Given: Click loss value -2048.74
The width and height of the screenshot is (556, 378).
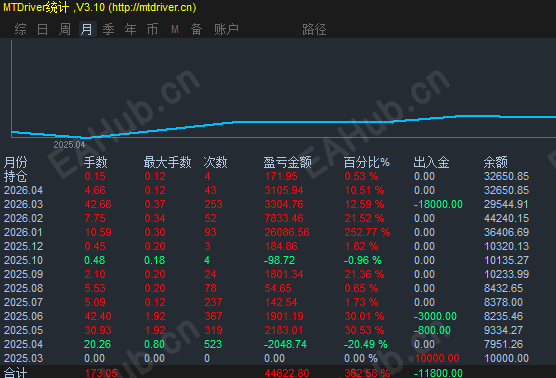Looking at the screenshot, I should point(285,344).
